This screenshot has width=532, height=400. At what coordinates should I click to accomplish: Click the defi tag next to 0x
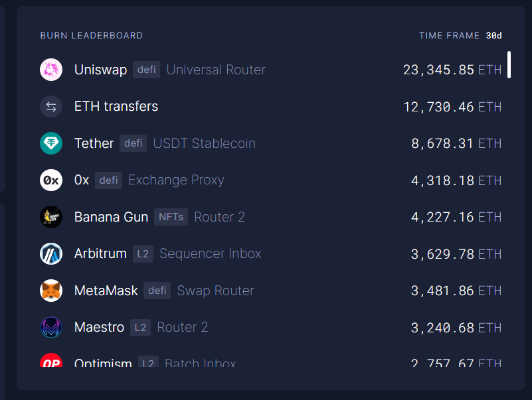click(108, 180)
